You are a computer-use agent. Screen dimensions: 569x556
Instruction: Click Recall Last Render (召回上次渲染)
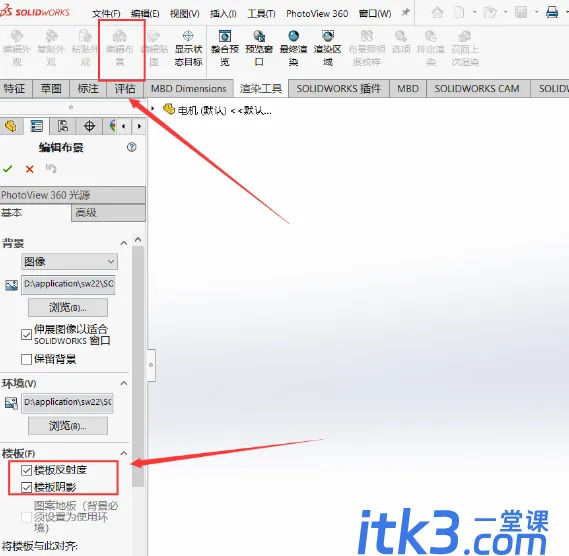coord(465,48)
